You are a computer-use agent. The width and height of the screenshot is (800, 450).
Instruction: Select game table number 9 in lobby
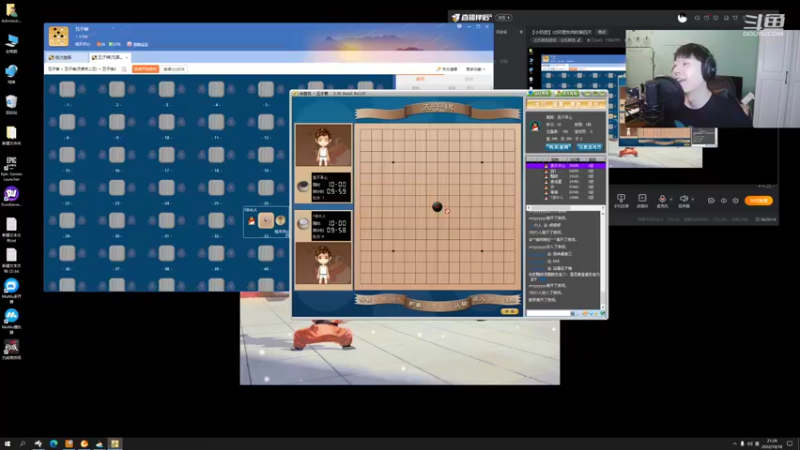point(117,122)
